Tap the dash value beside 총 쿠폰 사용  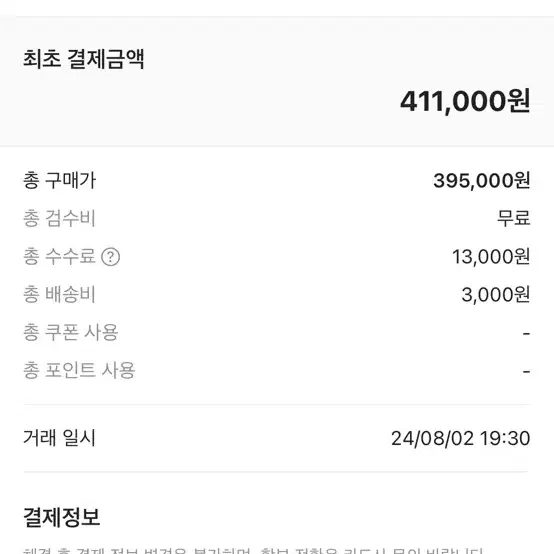coord(526,333)
